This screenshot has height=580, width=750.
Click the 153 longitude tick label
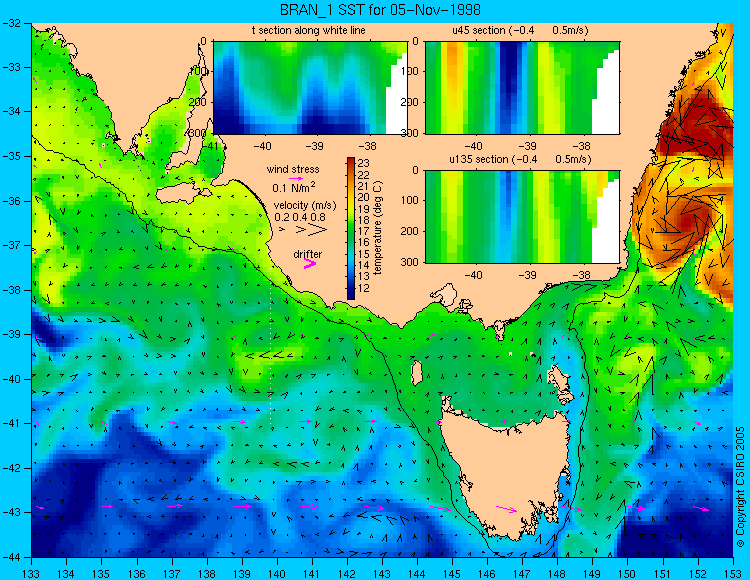(x=732, y=574)
